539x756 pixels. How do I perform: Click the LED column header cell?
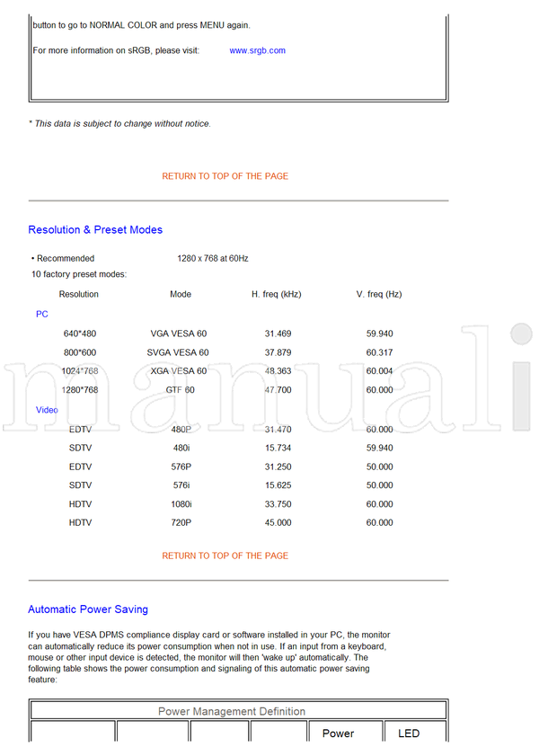(x=409, y=734)
